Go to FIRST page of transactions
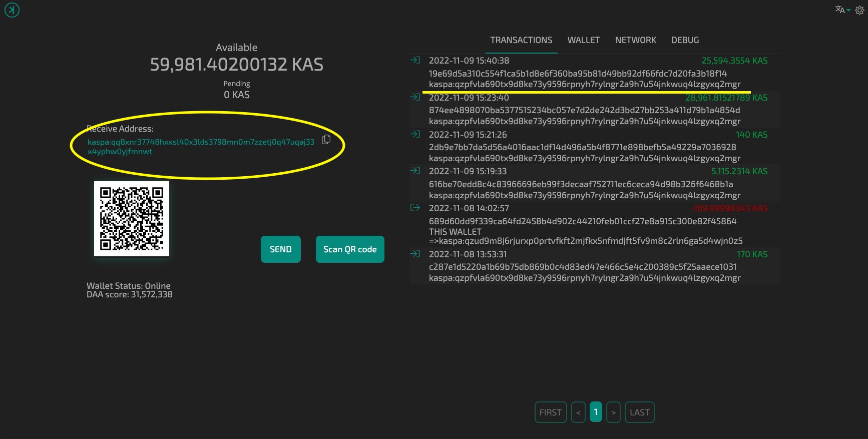 click(x=551, y=412)
